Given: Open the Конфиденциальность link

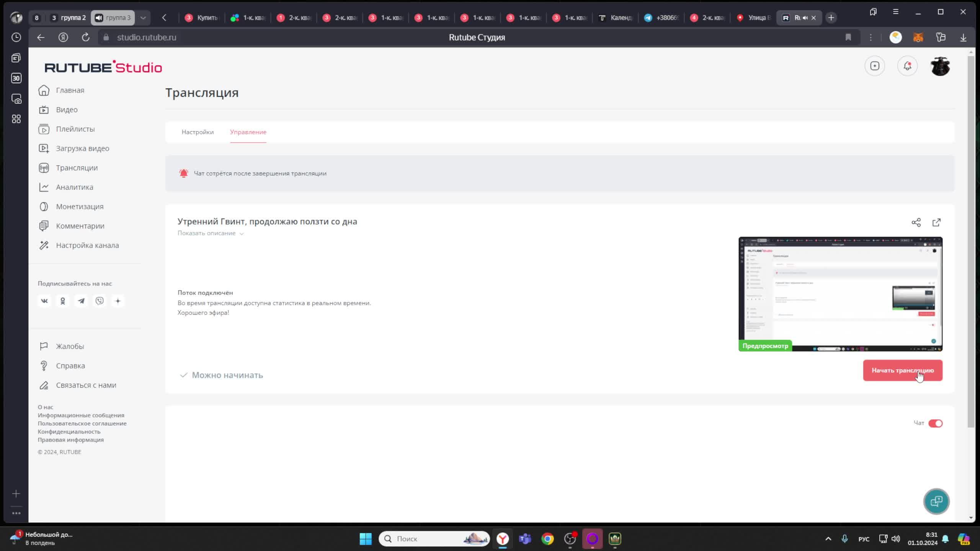Looking at the screenshot, I should click(x=69, y=432).
